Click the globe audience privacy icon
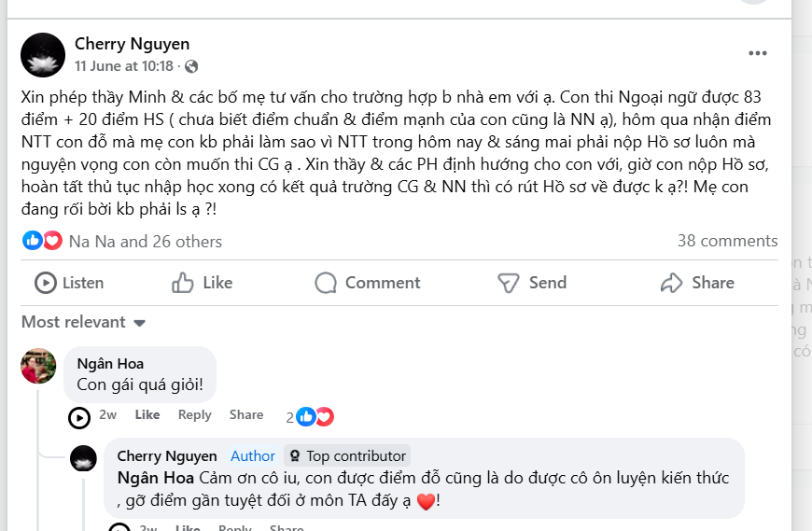This screenshot has height=531, width=812. [191, 66]
